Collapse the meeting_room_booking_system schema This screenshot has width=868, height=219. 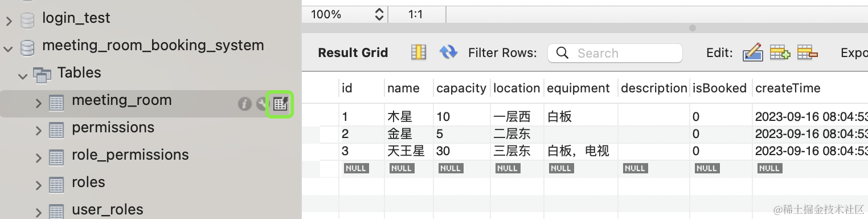coord(8,48)
